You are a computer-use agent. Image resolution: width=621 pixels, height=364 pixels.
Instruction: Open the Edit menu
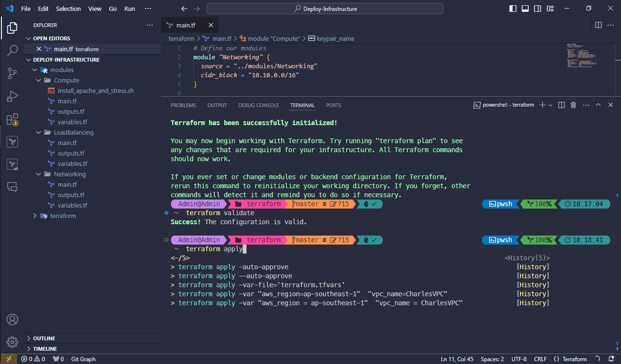click(43, 9)
